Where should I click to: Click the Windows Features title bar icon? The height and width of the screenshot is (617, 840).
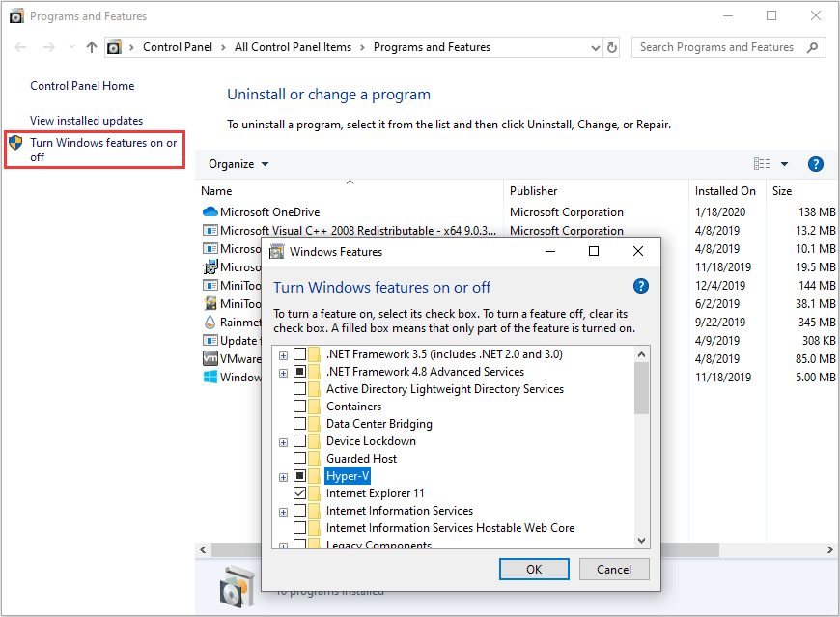[276, 251]
